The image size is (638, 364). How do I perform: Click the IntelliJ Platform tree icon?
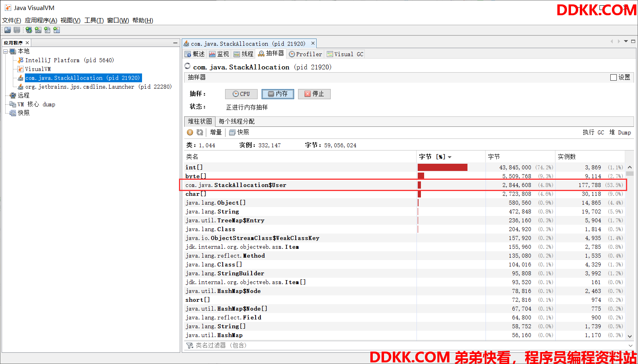pos(20,60)
